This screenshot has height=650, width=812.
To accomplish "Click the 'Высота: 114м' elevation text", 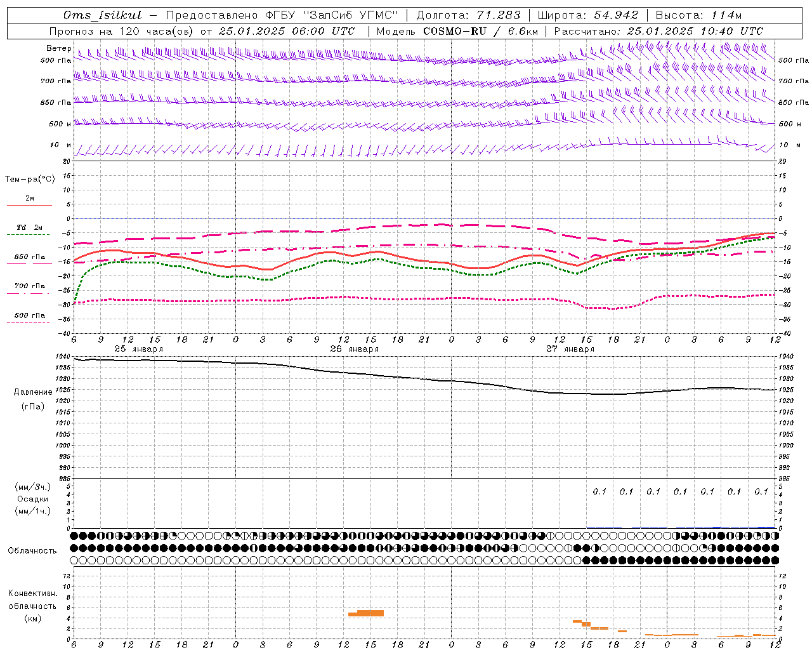I will [698, 15].
